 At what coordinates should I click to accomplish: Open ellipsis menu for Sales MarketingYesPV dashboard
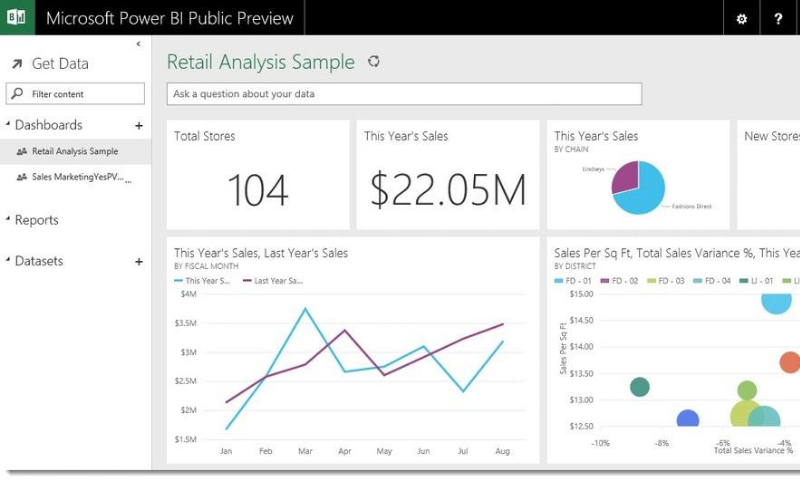[129, 181]
